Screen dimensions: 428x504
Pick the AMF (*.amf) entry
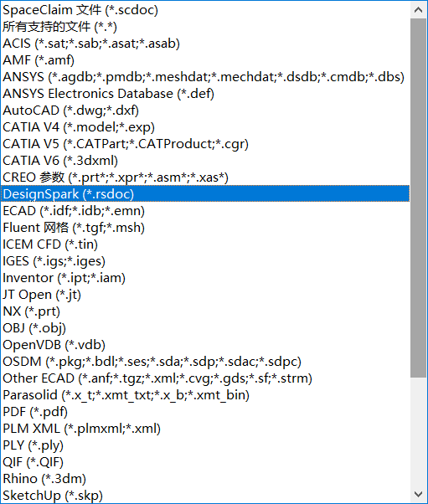pos(205,60)
